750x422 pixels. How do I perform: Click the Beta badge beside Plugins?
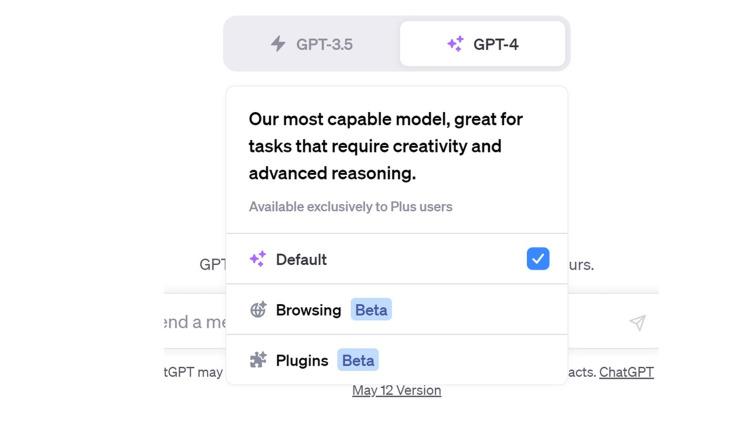[358, 360]
